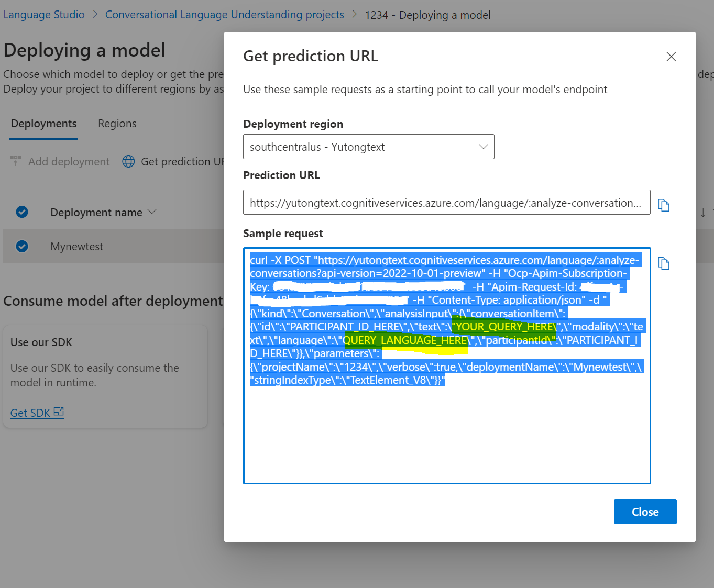Click inside the Prediction URL field
The height and width of the screenshot is (588, 714).
tap(445, 202)
